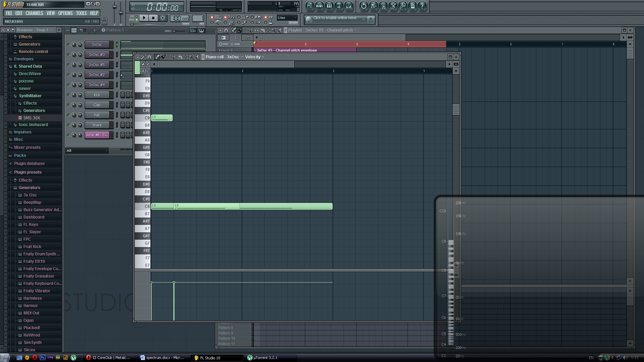Image resolution: width=644 pixels, height=362 pixels.
Task: Open the TOOLS menu
Action: pyautogui.click(x=81, y=13)
